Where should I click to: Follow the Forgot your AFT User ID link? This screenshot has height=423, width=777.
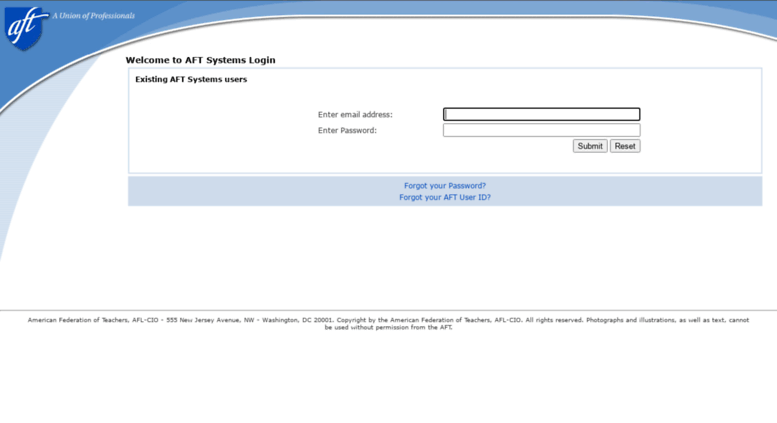click(x=445, y=197)
